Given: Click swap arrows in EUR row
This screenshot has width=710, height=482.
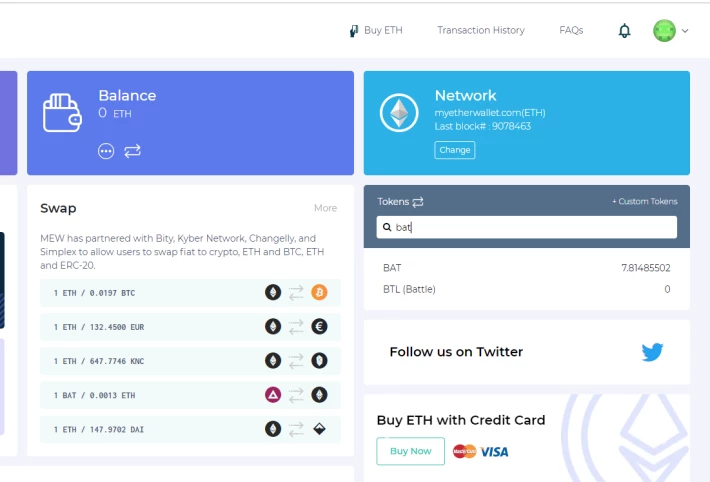Looking at the screenshot, I should [296, 326].
